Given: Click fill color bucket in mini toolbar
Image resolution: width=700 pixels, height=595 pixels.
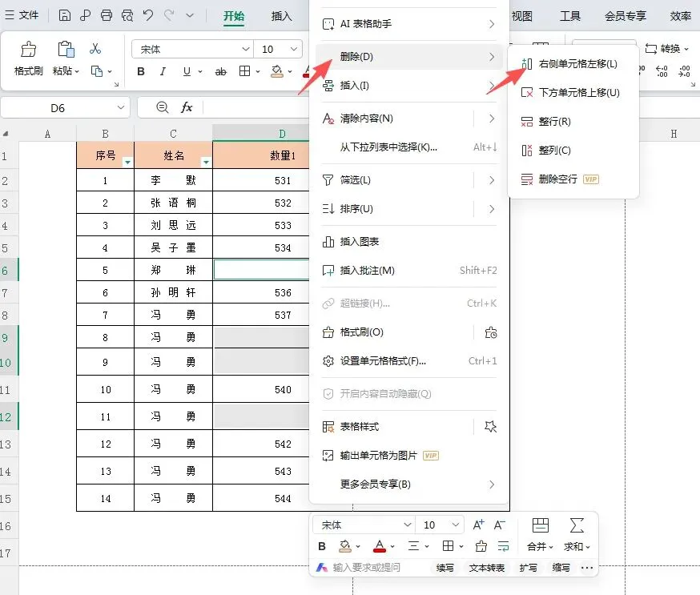Looking at the screenshot, I should pyautogui.click(x=345, y=546).
